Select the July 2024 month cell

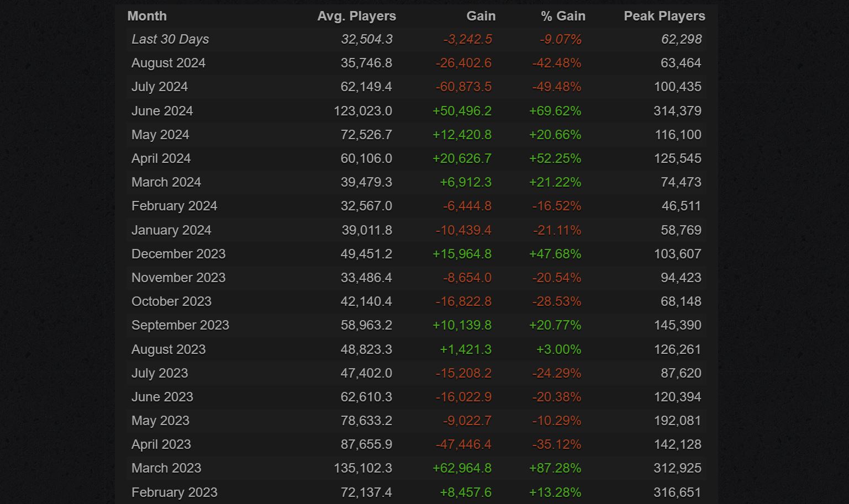click(160, 87)
